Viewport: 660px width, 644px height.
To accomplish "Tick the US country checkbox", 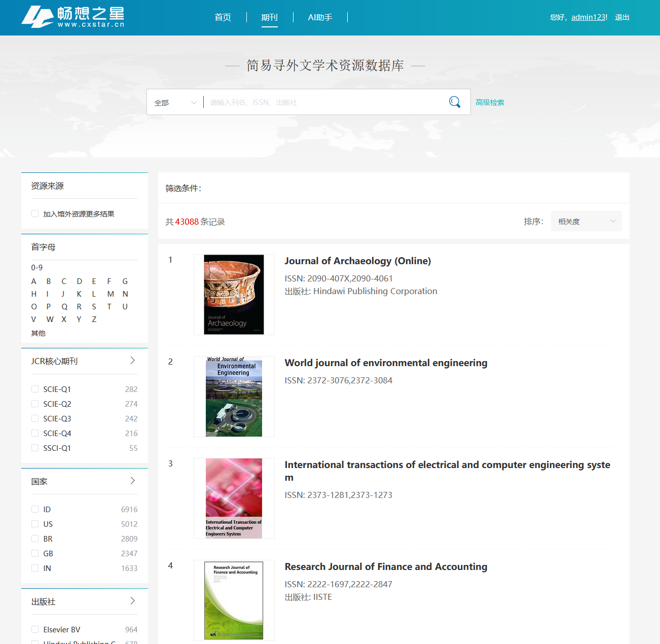I will tap(35, 524).
